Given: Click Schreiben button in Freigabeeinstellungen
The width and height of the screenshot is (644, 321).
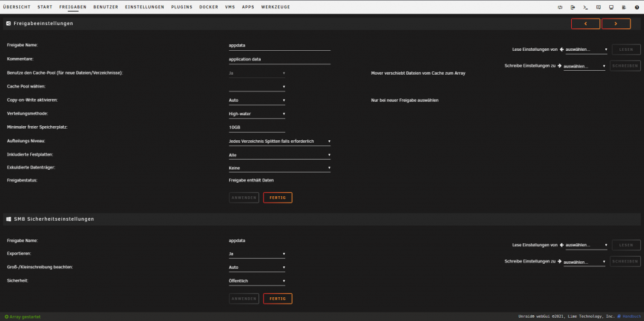Looking at the screenshot, I should [625, 66].
